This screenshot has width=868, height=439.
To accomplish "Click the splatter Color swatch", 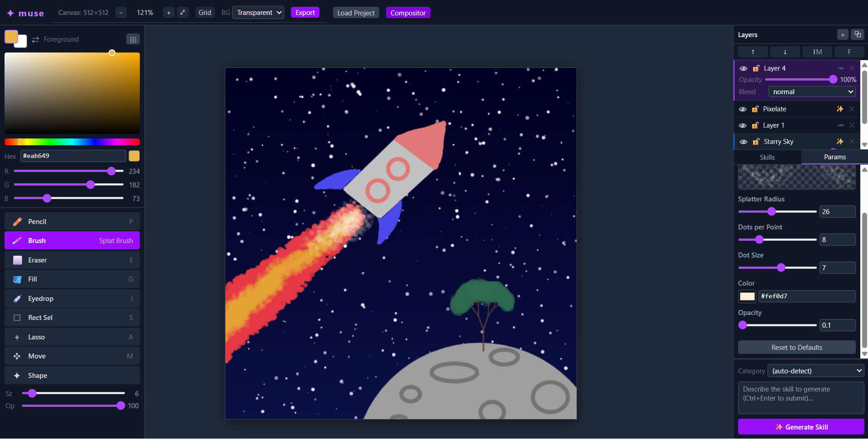I will click(x=747, y=296).
